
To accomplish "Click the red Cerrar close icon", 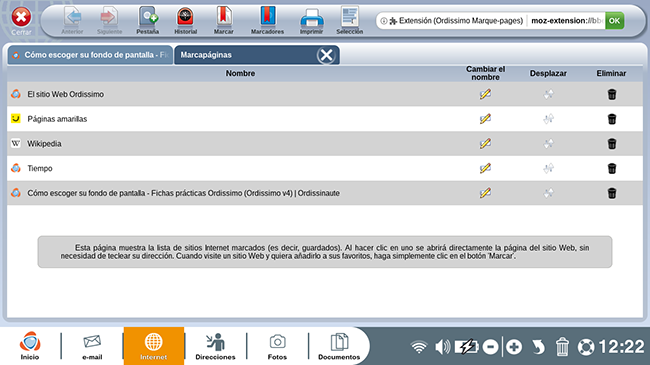I will pyautogui.click(x=21, y=18).
